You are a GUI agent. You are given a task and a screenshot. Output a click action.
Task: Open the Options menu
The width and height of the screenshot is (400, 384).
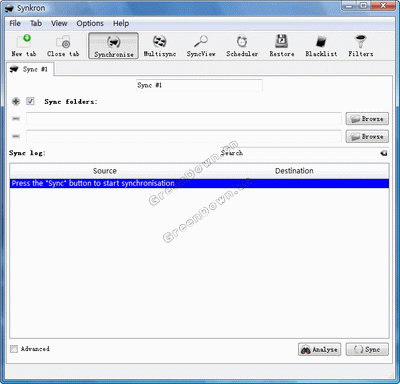90,23
